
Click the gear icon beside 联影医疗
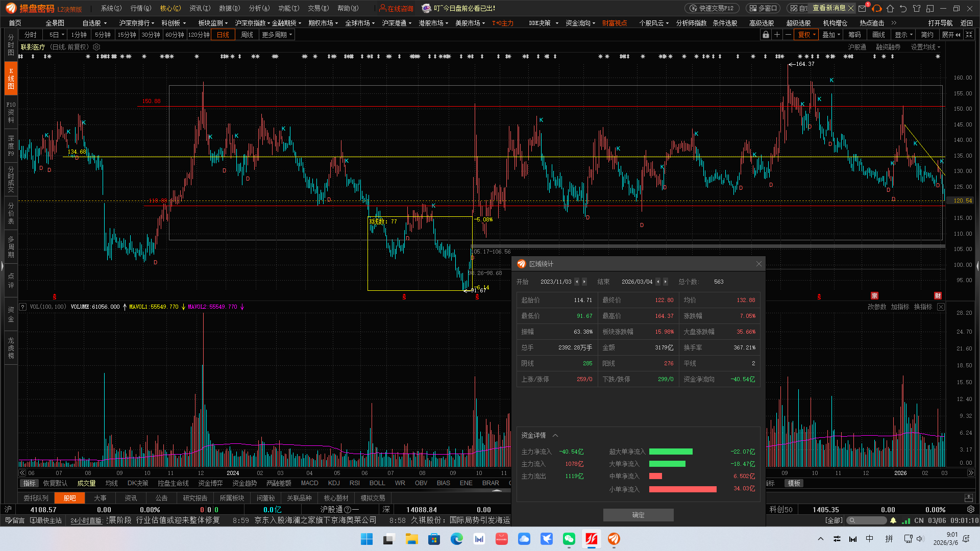(96, 47)
